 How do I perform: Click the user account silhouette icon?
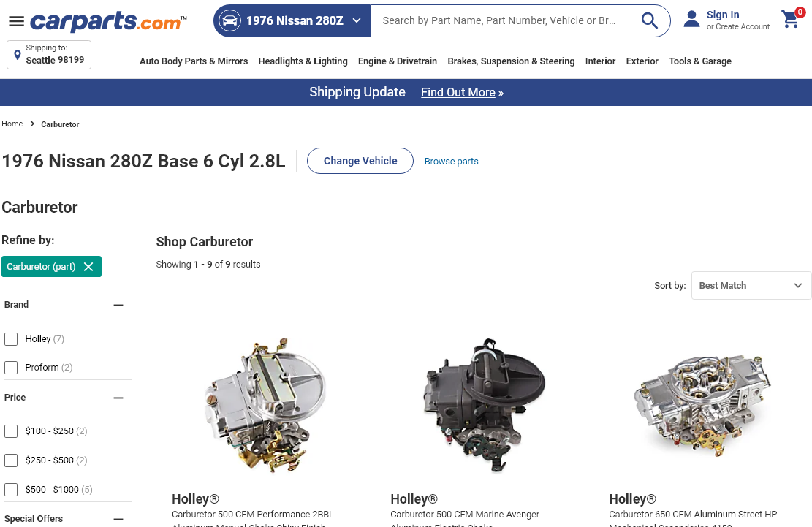[691, 19]
